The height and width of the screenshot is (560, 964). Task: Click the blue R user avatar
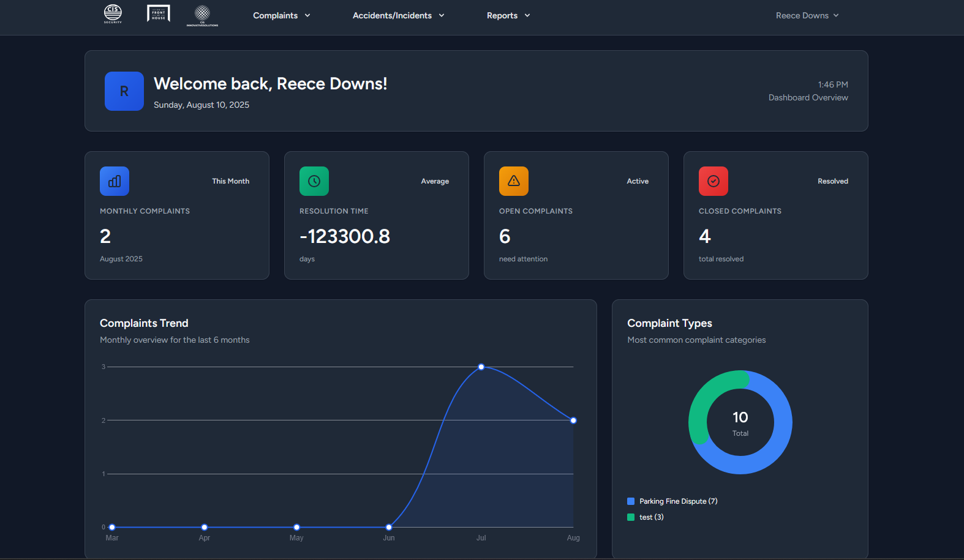point(124,91)
